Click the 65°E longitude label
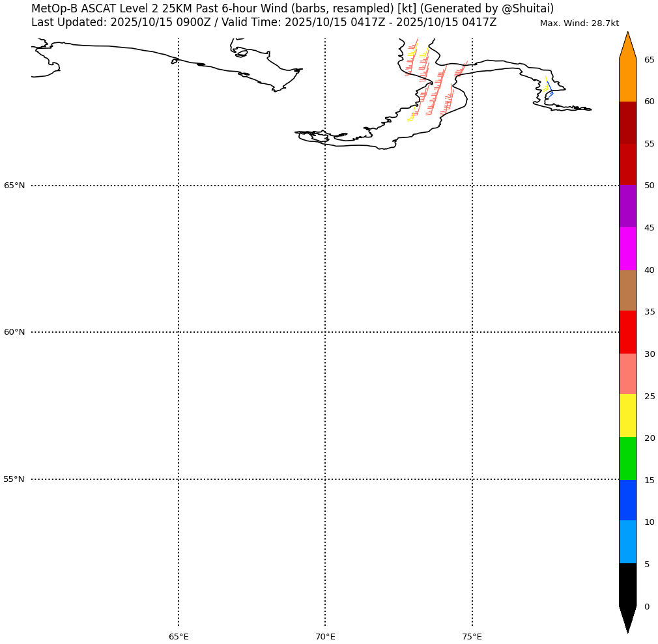The image size is (658, 644). (x=179, y=636)
